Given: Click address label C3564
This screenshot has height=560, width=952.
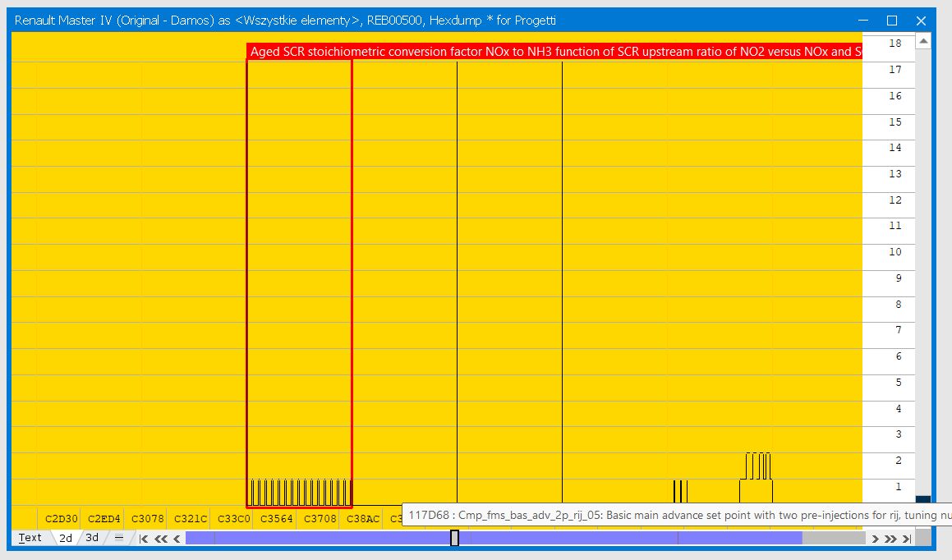Looking at the screenshot, I should [x=277, y=519].
